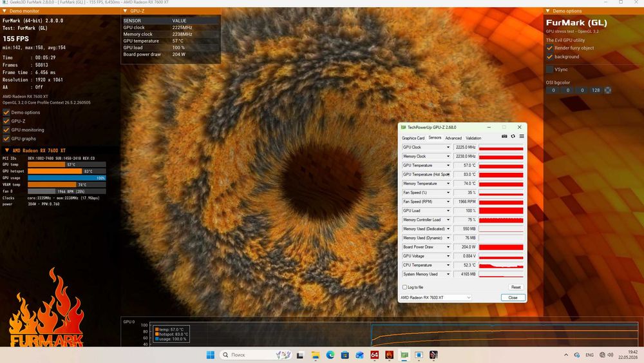The width and height of the screenshot is (644, 363).
Task: Open the Memory Clock sensor dropdown
Action: (x=448, y=156)
